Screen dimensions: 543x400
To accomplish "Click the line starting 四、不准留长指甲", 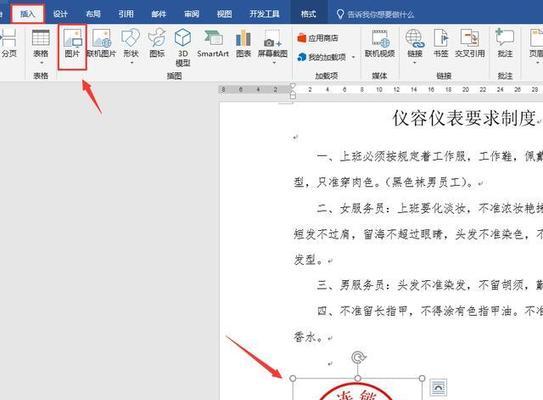I will [x=429, y=311].
